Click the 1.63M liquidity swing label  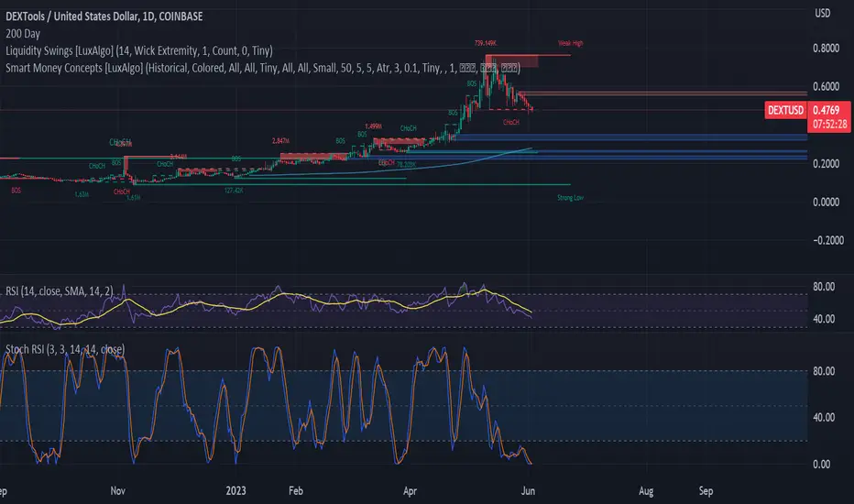(x=82, y=194)
